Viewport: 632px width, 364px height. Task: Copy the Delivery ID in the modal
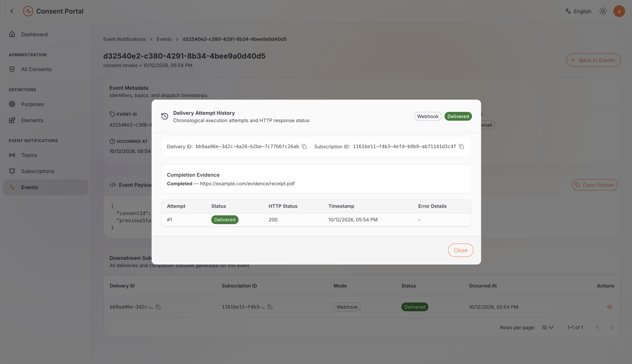tap(304, 146)
